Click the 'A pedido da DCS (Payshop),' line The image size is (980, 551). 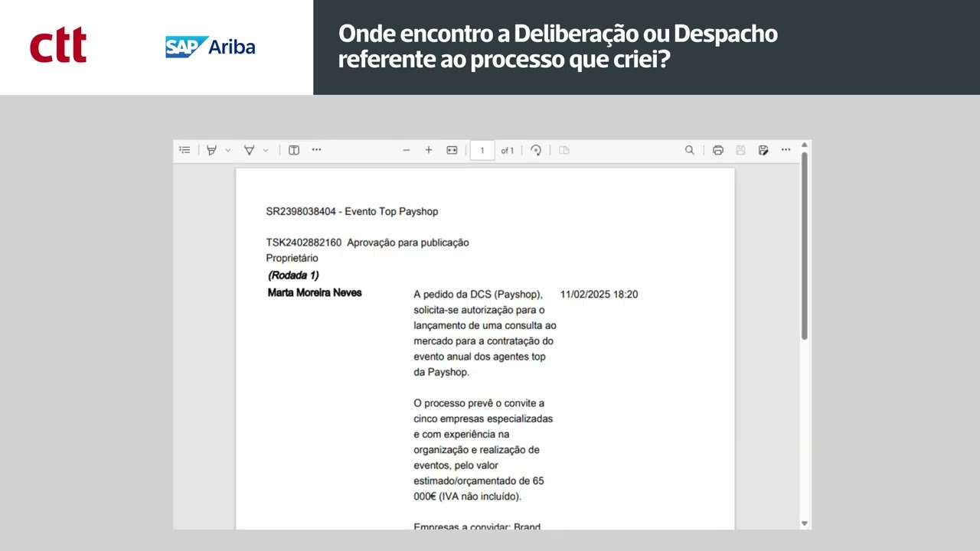click(x=478, y=295)
